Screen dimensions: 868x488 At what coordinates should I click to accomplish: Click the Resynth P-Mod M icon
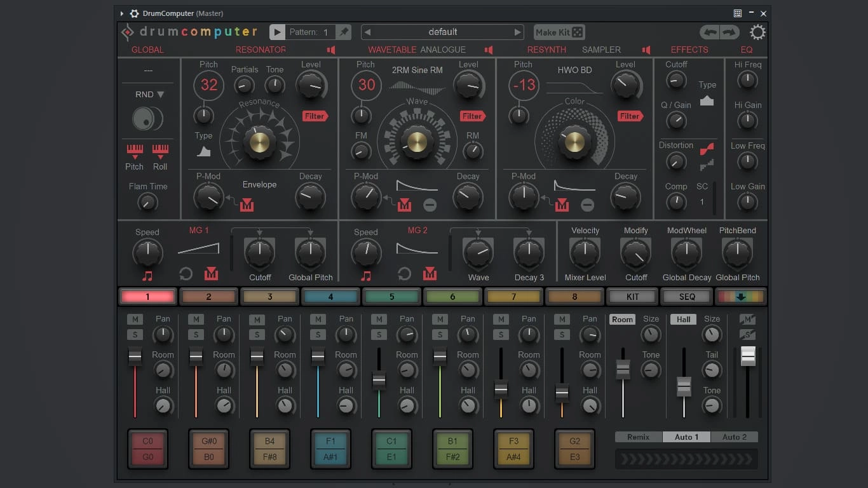point(562,205)
